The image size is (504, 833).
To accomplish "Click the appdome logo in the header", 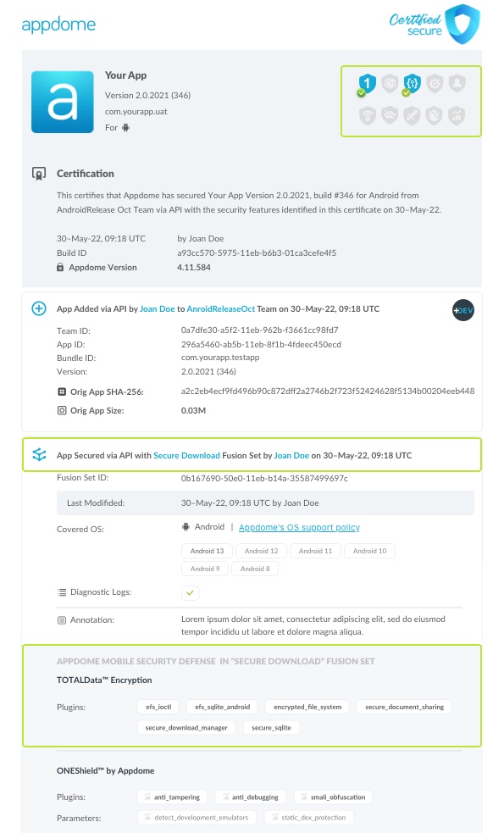I will pyautogui.click(x=58, y=25).
